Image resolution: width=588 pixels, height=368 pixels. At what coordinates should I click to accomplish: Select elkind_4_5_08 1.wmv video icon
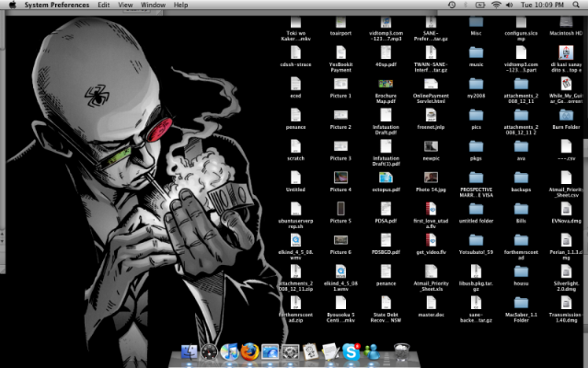pyautogui.click(x=340, y=271)
